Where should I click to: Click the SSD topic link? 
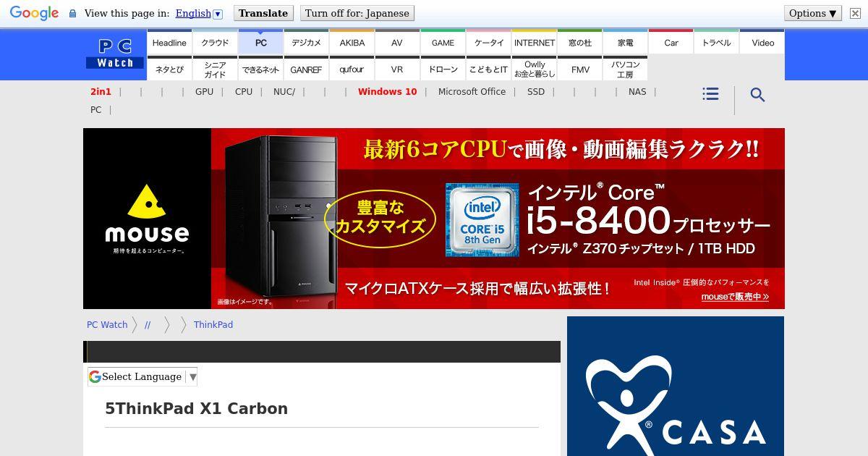pyautogui.click(x=536, y=92)
